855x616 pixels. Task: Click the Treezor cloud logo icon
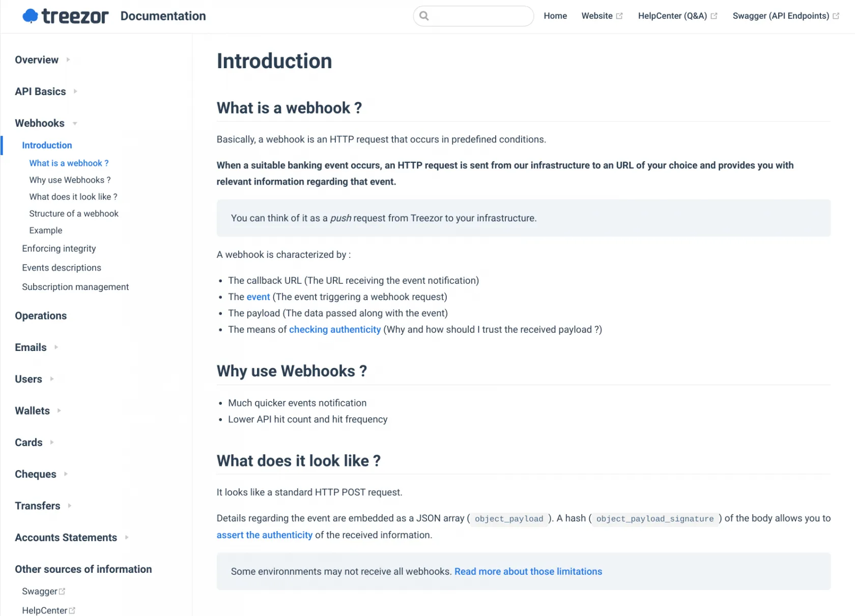click(31, 16)
